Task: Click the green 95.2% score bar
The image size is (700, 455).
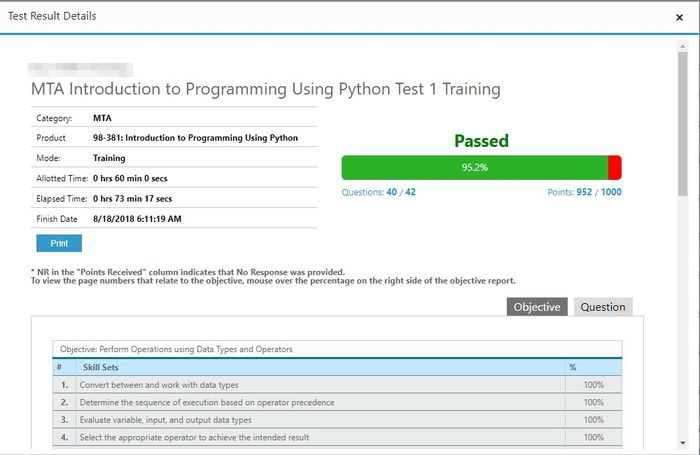Action: (474, 167)
